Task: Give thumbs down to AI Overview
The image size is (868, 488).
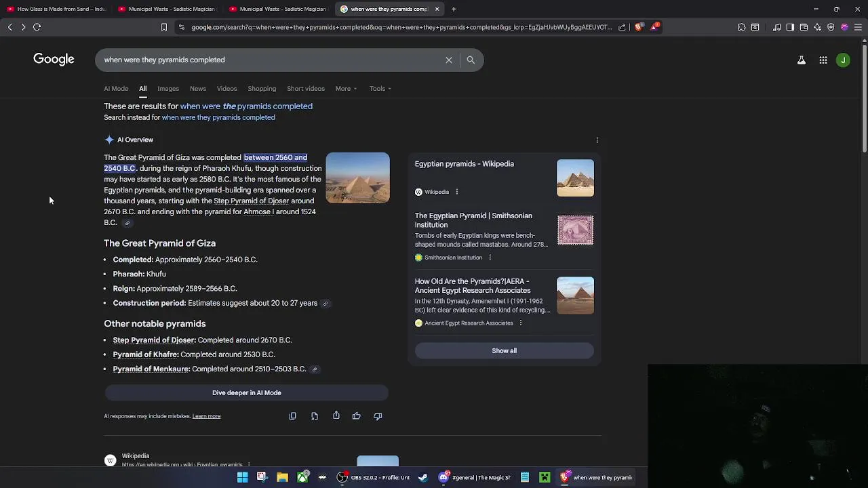Action: coord(378,416)
